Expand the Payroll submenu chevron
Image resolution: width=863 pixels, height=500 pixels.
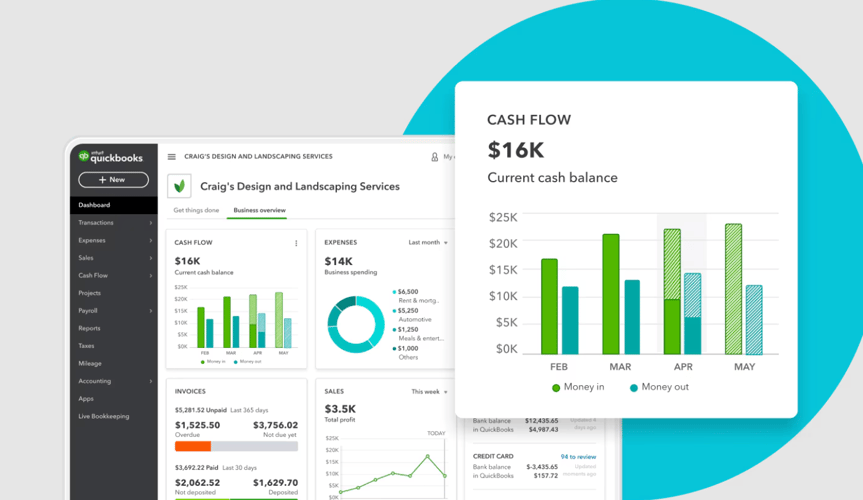tap(151, 311)
